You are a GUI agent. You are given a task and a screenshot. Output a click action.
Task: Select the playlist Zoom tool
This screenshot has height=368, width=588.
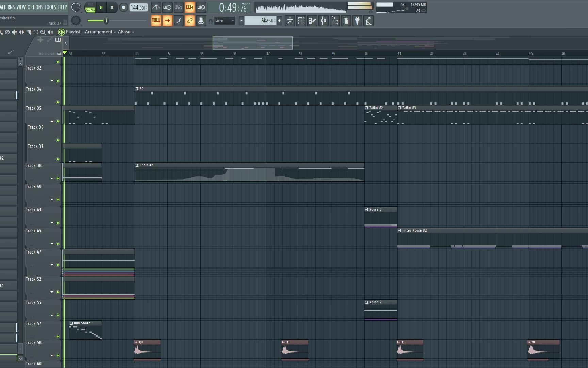coord(43,32)
